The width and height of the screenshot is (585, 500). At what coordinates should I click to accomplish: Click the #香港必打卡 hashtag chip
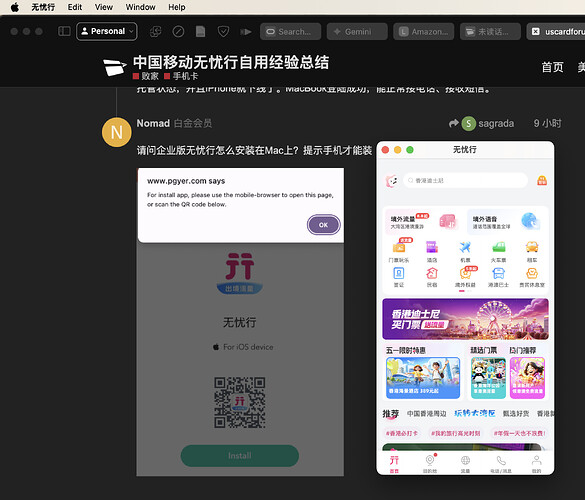(402, 433)
